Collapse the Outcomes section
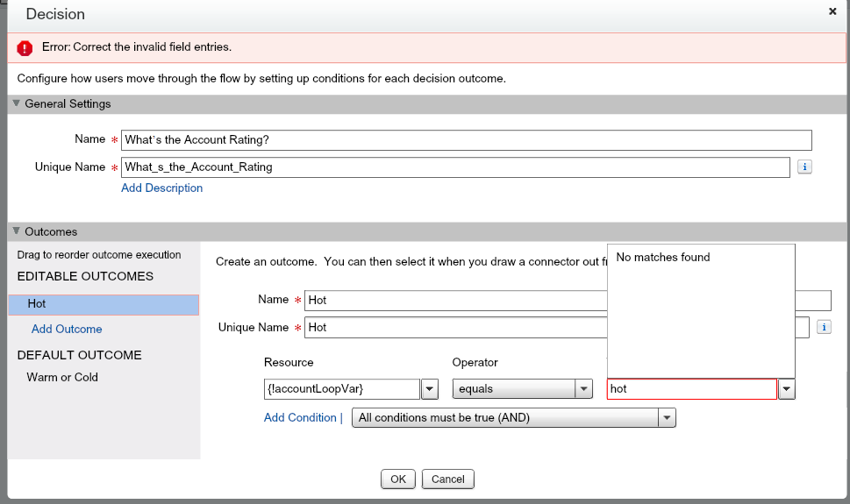The width and height of the screenshot is (850, 504). click(x=16, y=231)
